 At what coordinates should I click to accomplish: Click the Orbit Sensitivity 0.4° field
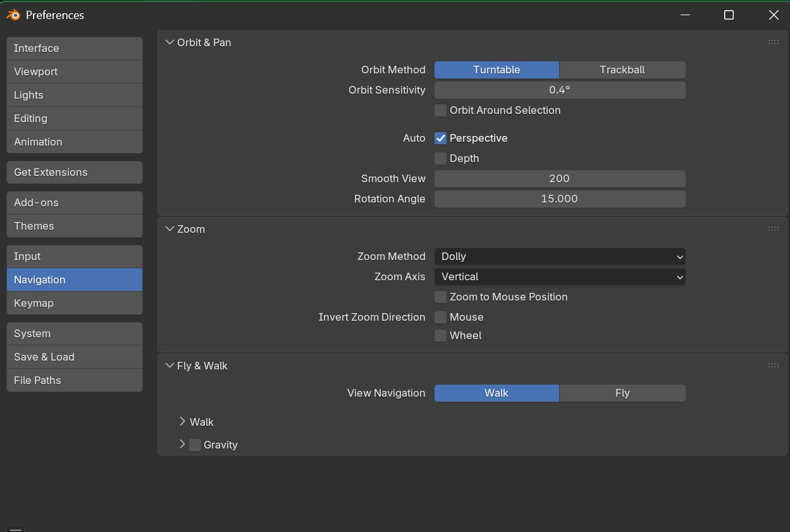(x=560, y=90)
